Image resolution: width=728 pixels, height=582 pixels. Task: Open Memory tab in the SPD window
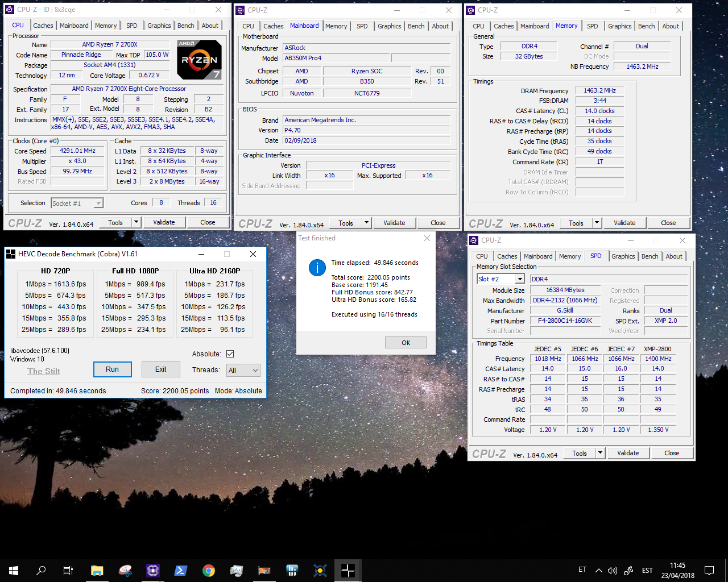[x=570, y=256]
